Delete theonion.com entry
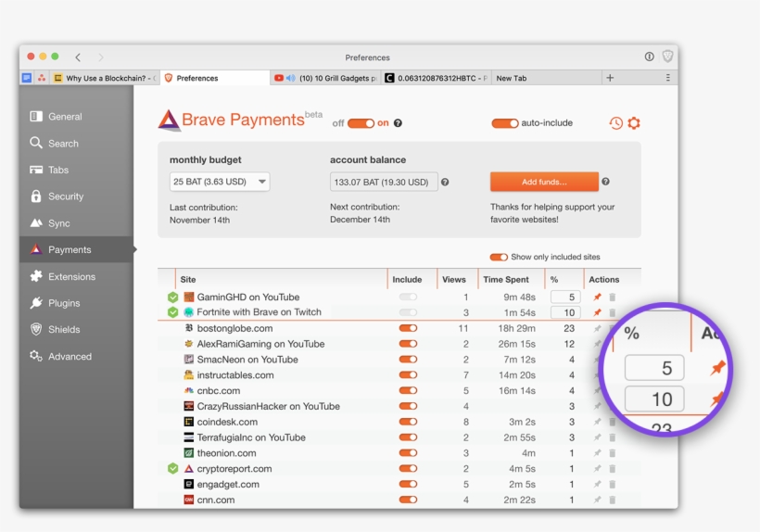The width and height of the screenshot is (760, 532). pyautogui.click(x=612, y=453)
